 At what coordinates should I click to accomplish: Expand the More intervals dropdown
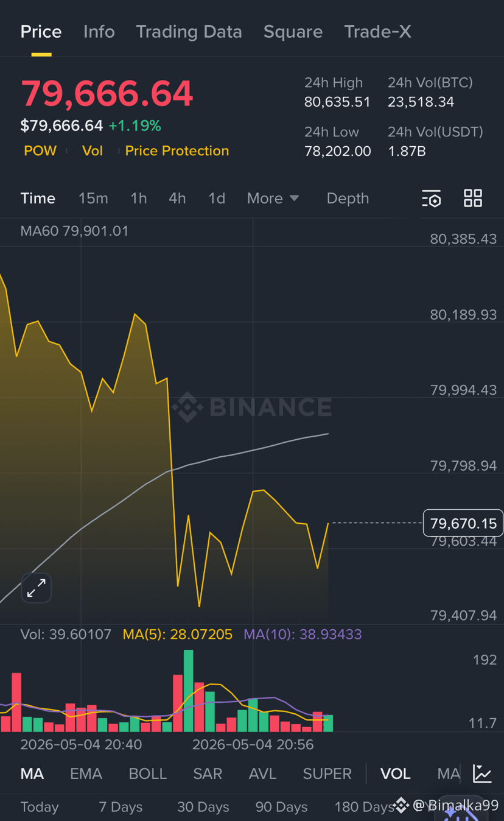273,199
